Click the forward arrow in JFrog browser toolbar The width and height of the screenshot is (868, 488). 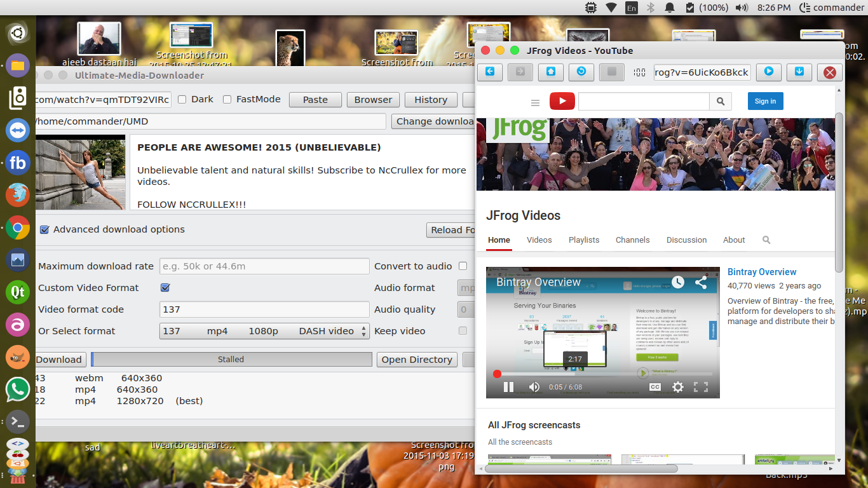click(520, 72)
